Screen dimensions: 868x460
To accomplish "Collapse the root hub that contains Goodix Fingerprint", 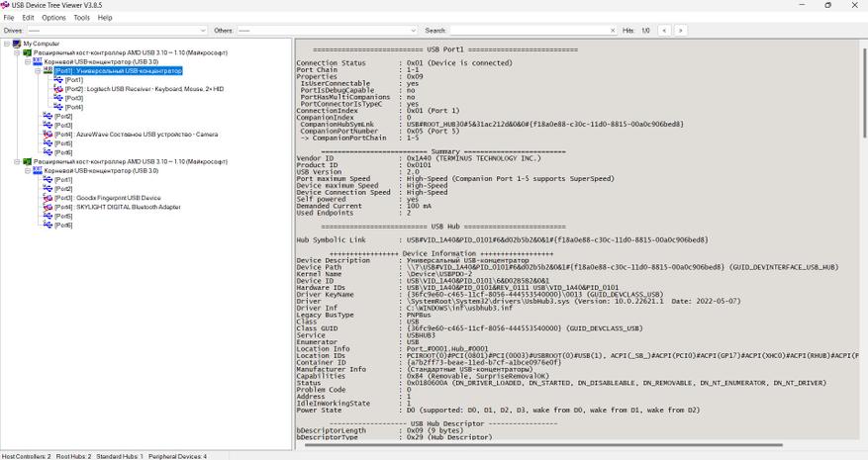I will 27,171.
